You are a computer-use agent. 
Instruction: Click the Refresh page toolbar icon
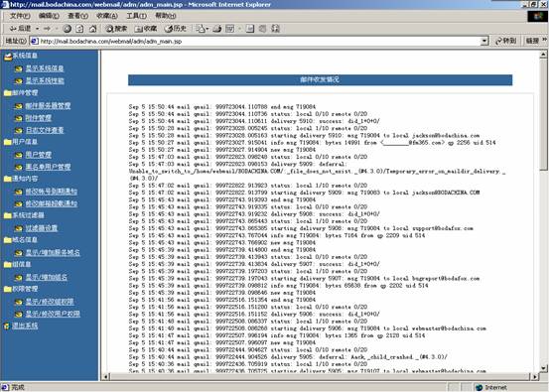pos(79,29)
